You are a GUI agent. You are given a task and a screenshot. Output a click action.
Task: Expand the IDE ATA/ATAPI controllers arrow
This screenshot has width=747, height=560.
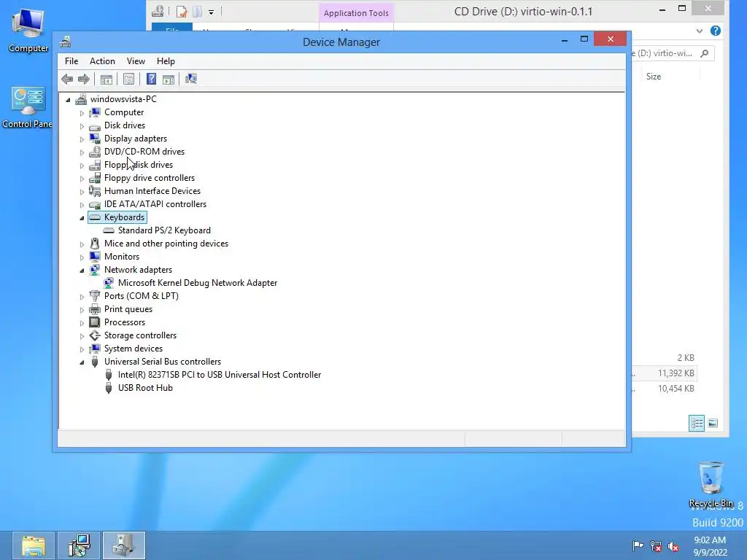82,205
